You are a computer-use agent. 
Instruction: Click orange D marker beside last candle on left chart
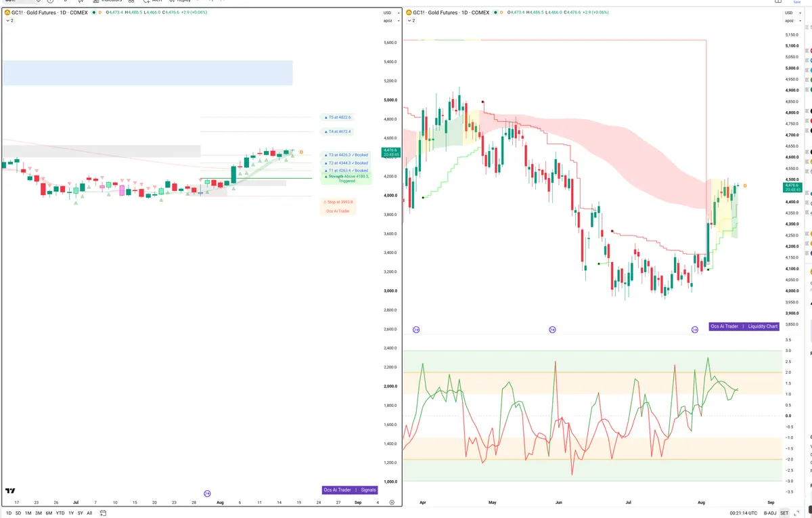pyautogui.click(x=301, y=152)
